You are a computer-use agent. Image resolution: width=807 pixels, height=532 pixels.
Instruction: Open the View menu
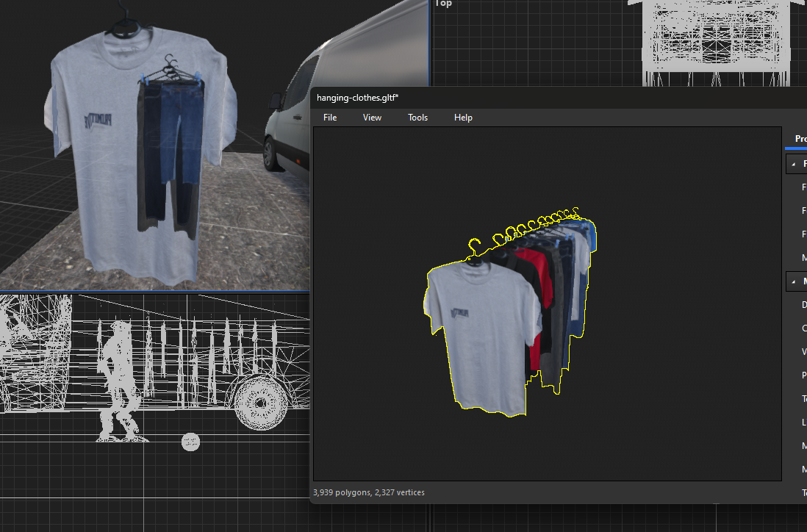(x=372, y=118)
